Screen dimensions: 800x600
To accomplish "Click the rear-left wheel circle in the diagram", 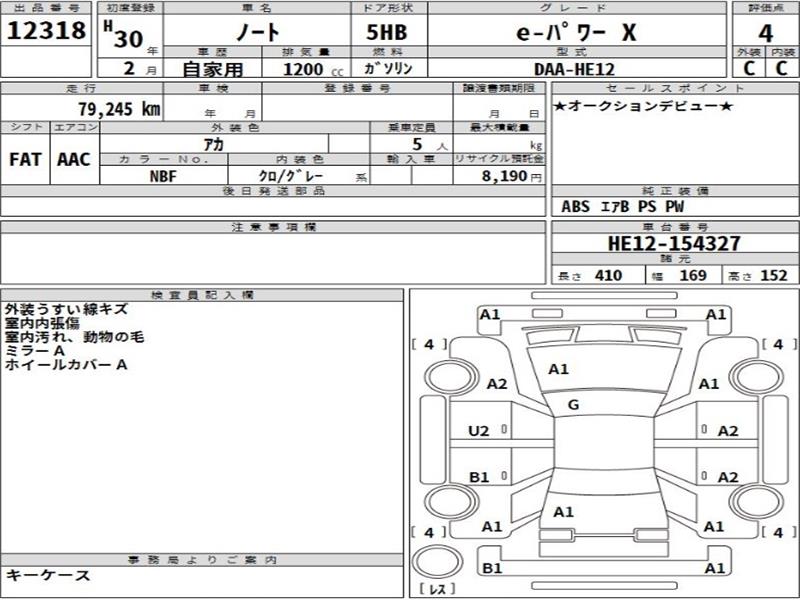I will coord(451,502).
